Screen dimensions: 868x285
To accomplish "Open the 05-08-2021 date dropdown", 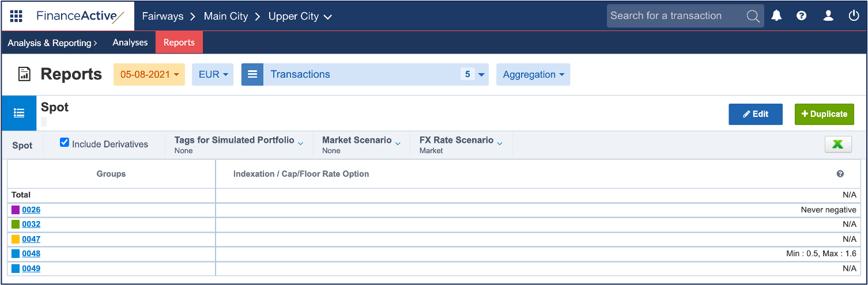I will pos(149,75).
